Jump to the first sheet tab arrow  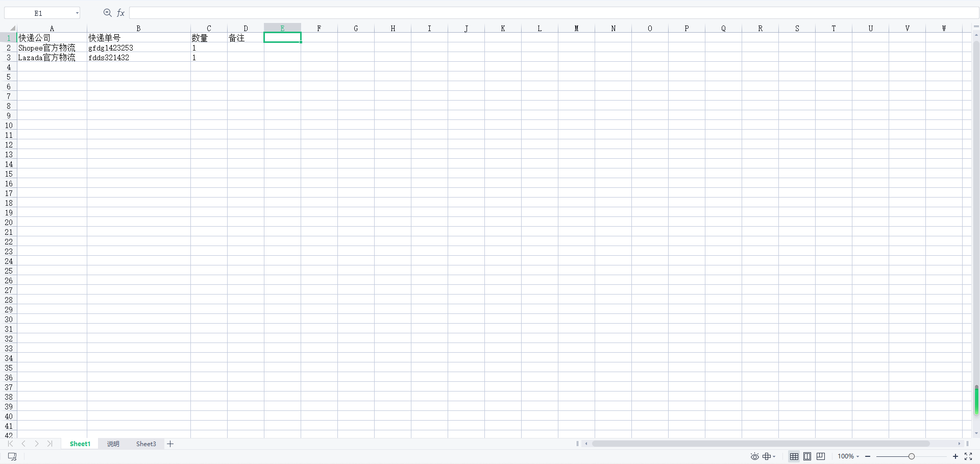click(10, 444)
